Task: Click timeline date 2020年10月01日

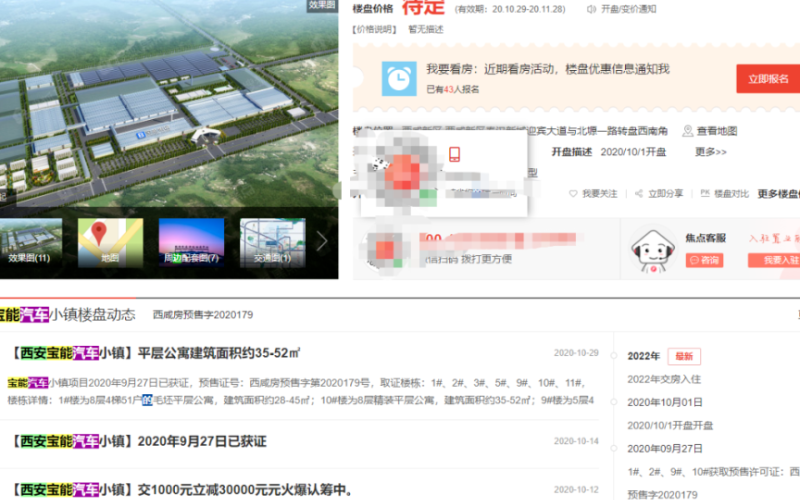Action: coord(665,403)
